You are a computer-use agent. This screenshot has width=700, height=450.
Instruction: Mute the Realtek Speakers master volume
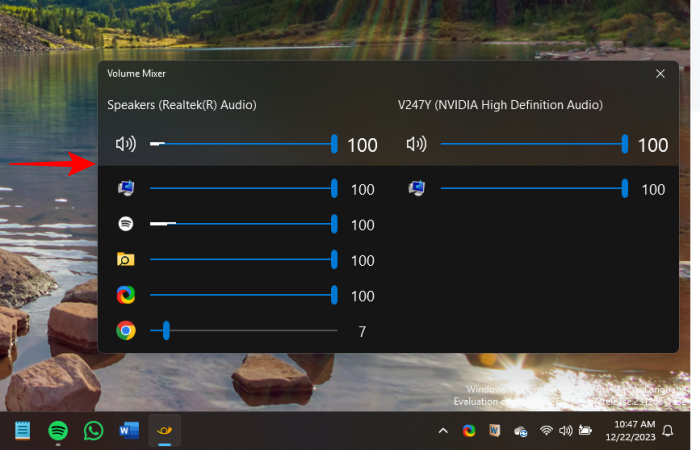pos(125,145)
